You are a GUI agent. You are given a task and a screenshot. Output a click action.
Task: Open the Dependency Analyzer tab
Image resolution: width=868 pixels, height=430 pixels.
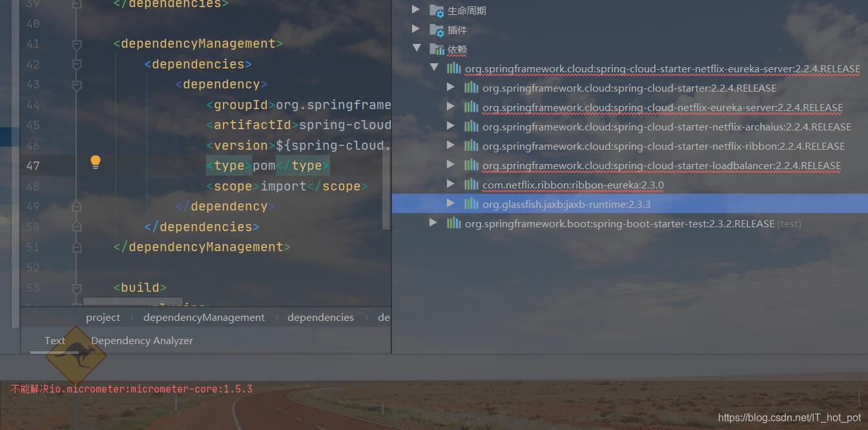[x=142, y=340]
